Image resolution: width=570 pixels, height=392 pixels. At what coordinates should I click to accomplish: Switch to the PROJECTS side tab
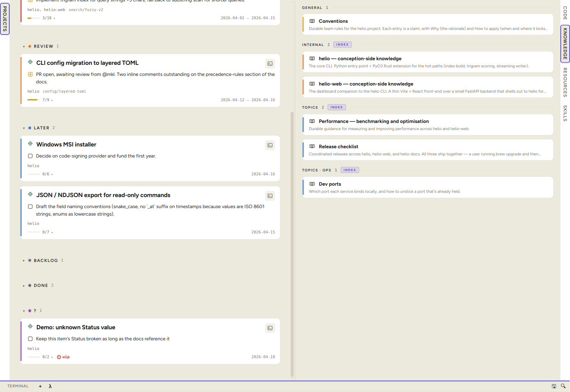point(5,19)
